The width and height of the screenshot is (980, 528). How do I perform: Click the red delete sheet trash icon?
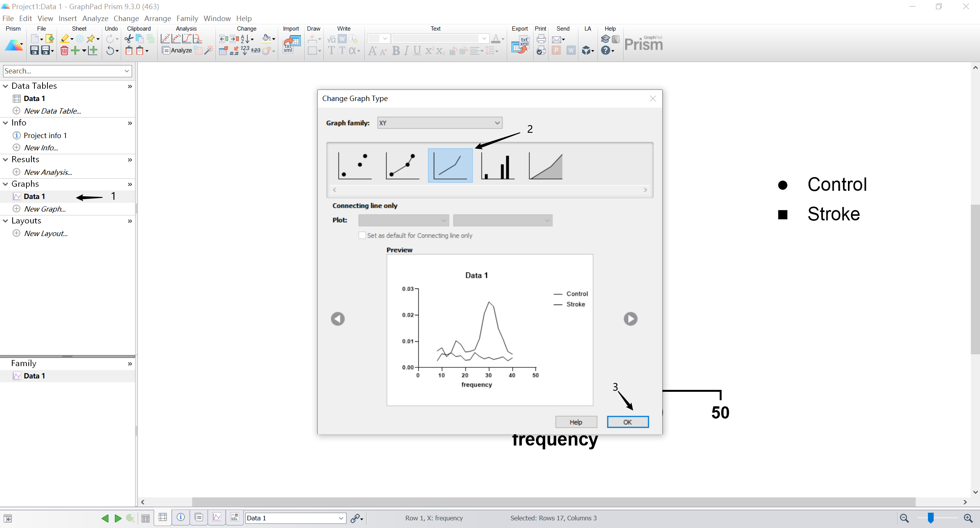pyautogui.click(x=64, y=50)
